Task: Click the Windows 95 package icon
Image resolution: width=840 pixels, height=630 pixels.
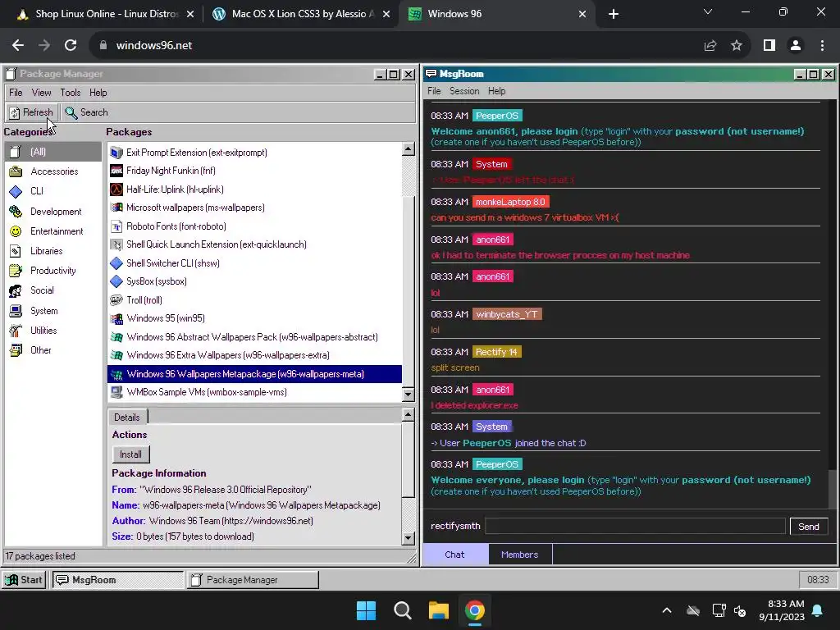Action: [116, 319]
